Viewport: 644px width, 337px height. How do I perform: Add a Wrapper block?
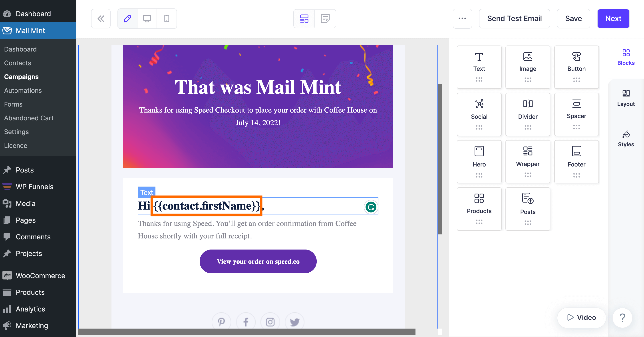[527, 162]
